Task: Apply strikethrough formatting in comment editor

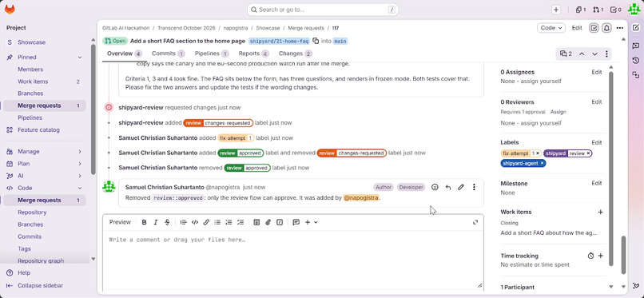Action: click(167, 222)
